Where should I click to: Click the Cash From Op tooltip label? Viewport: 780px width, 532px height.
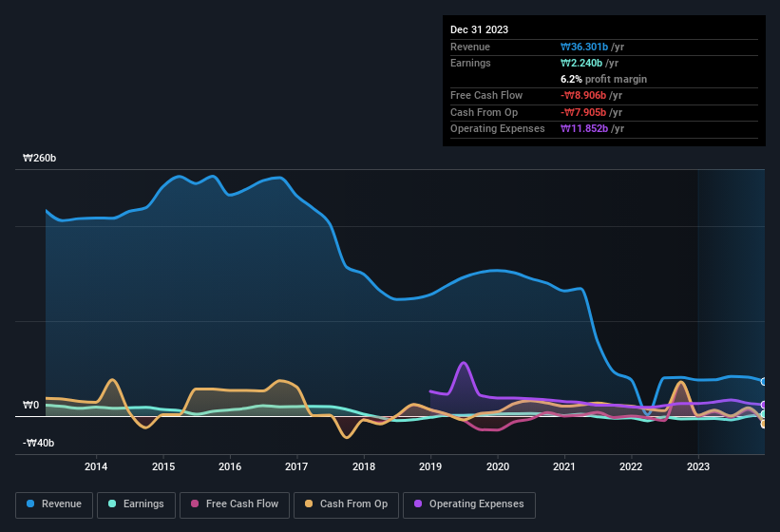coord(484,112)
